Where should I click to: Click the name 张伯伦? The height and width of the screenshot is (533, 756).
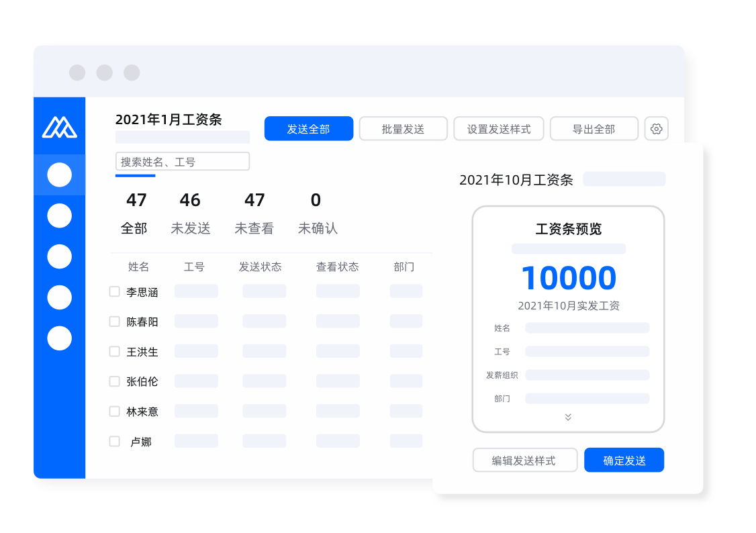tap(142, 382)
